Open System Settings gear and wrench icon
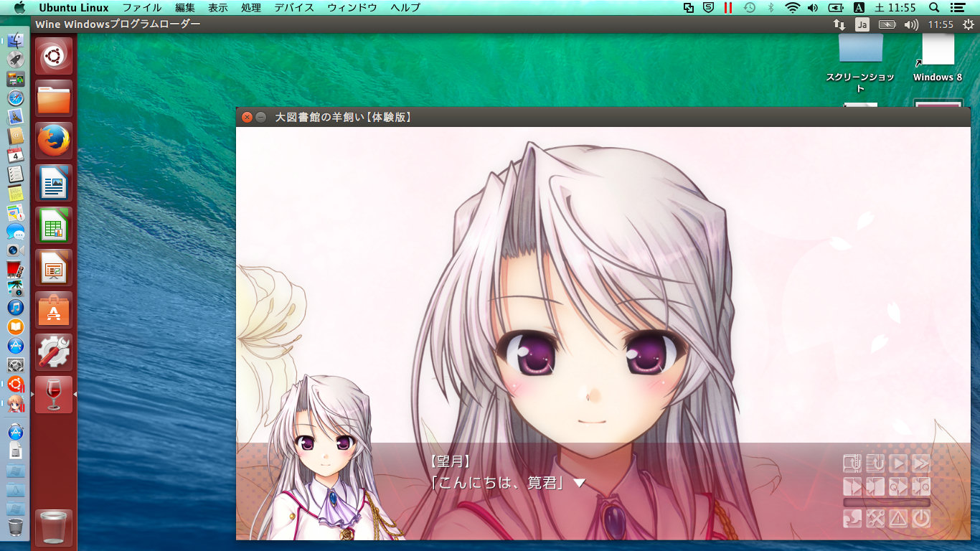Image resolution: width=980 pixels, height=551 pixels. click(x=54, y=352)
